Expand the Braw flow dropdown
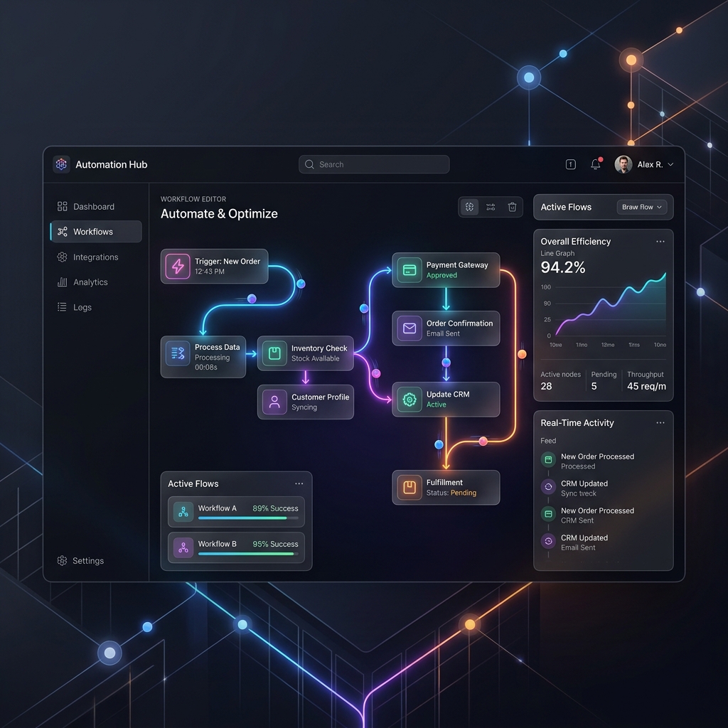728x728 pixels. tap(642, 207)
